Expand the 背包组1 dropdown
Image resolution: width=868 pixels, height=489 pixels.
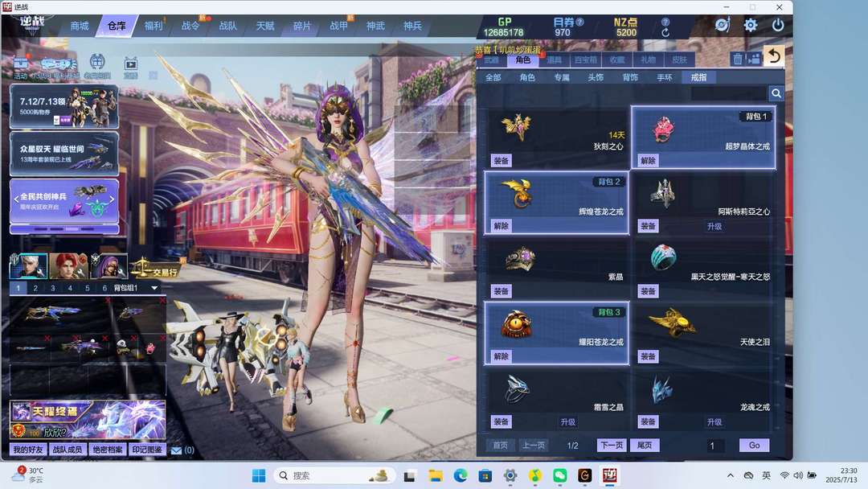coord(154,288)
